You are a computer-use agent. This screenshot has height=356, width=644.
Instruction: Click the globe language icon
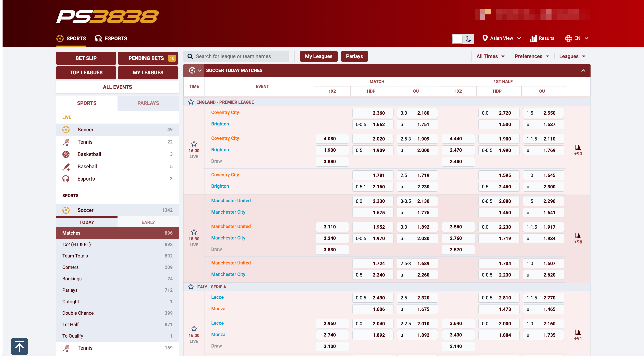568,38
